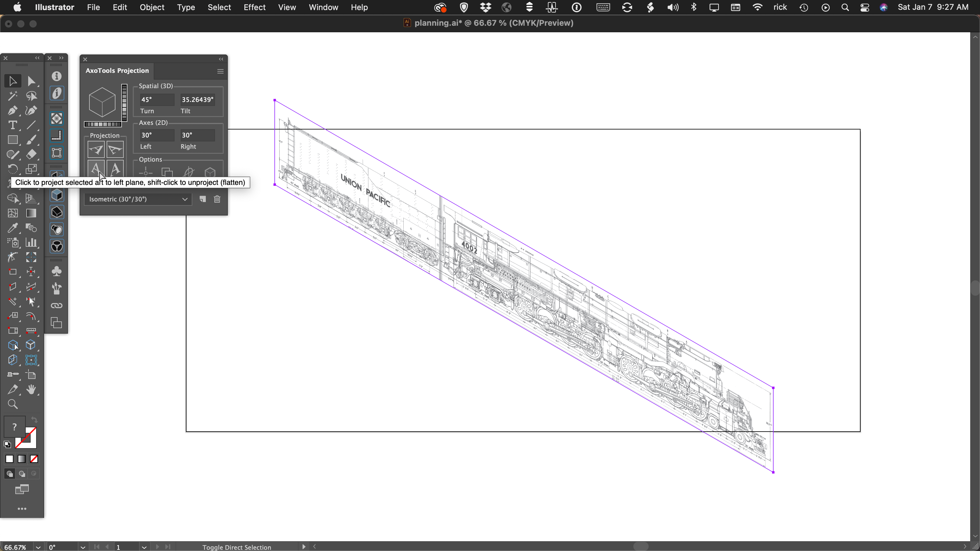This screenshot has width=980, height=551.
Task: Select the Rotate tool
Action: pyautogui.click(x=13, y=169)
